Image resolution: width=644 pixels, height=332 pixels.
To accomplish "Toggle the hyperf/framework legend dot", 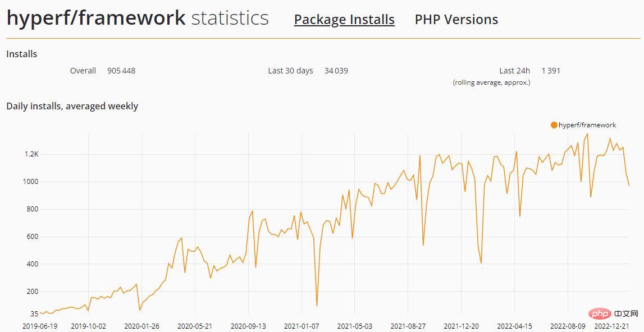I will coord(554,125).
